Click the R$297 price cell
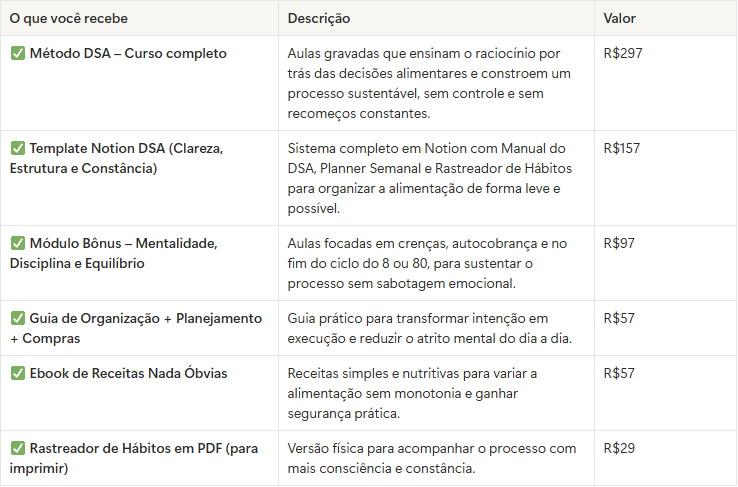This screenshot has width=738, height=487. point(623,53)
